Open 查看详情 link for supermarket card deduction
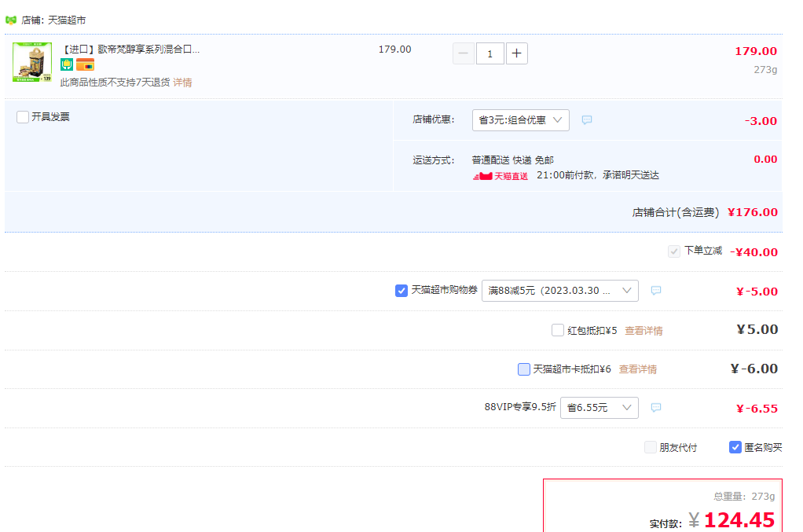 [x=638, y=369]
